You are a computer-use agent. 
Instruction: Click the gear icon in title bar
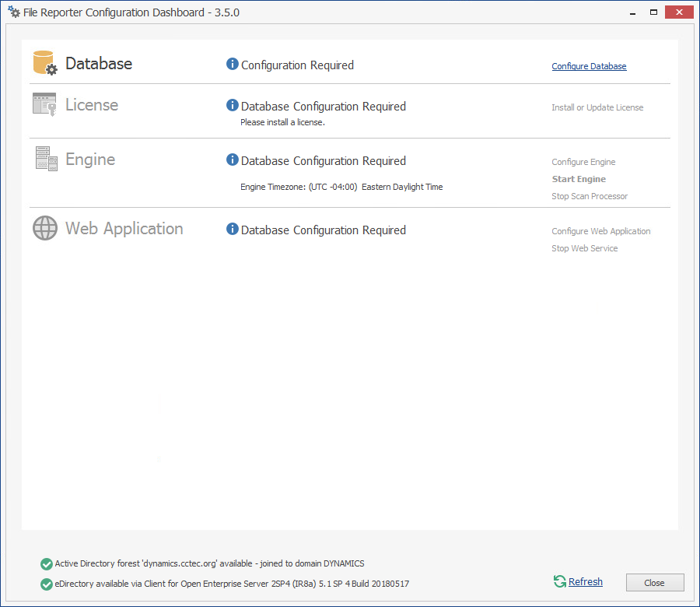[x=14, y=12]
